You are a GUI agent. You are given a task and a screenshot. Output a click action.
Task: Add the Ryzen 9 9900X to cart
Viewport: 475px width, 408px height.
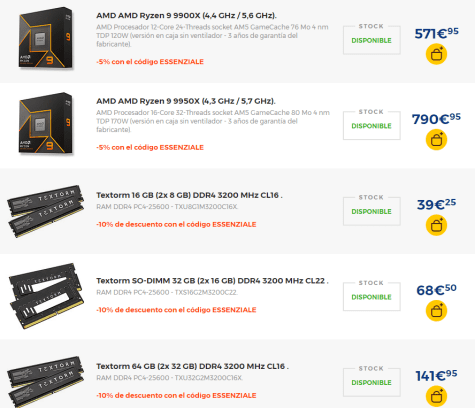click(436, 54)
